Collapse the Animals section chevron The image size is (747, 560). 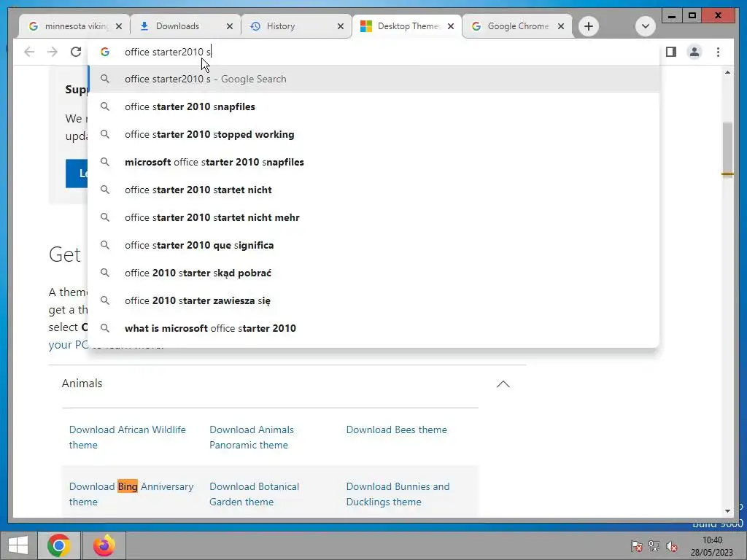point(503,384)
